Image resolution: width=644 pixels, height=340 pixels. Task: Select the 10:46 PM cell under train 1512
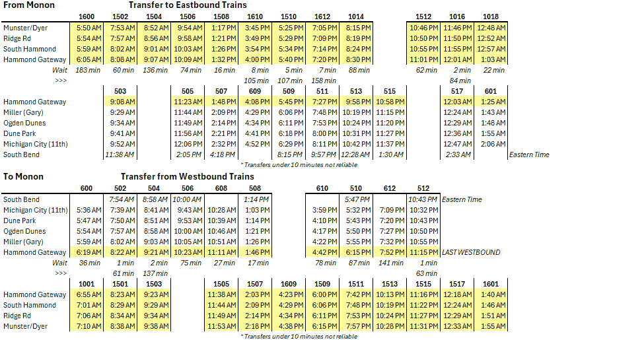click(x=423, y=28)
